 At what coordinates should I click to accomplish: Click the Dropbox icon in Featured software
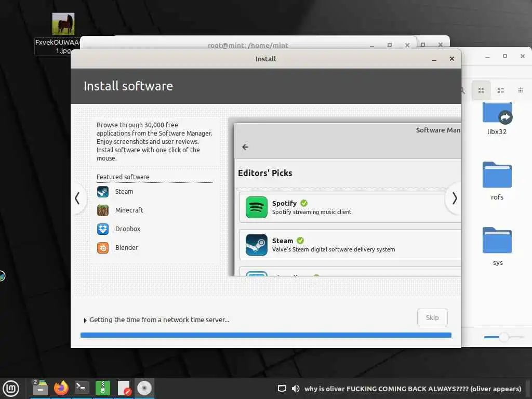(x=103, y=229)
